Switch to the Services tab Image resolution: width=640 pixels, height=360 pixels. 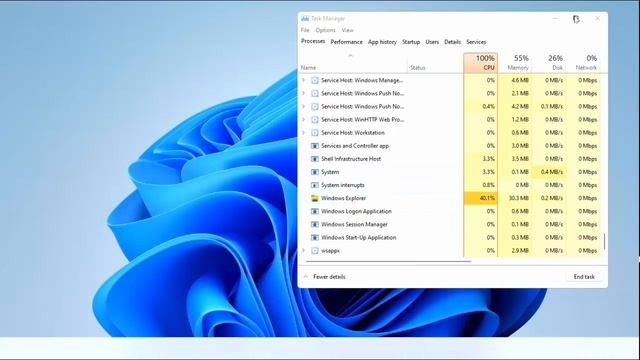point(476,42)
